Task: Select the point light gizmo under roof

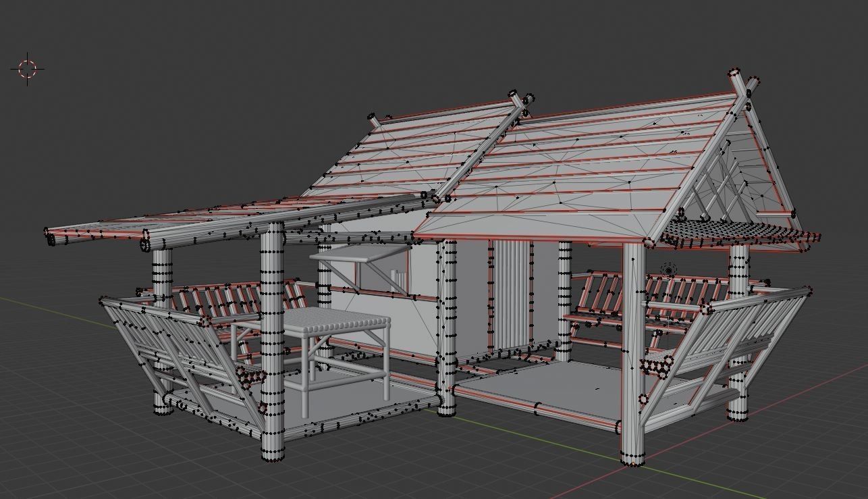Action: [668, 270]
